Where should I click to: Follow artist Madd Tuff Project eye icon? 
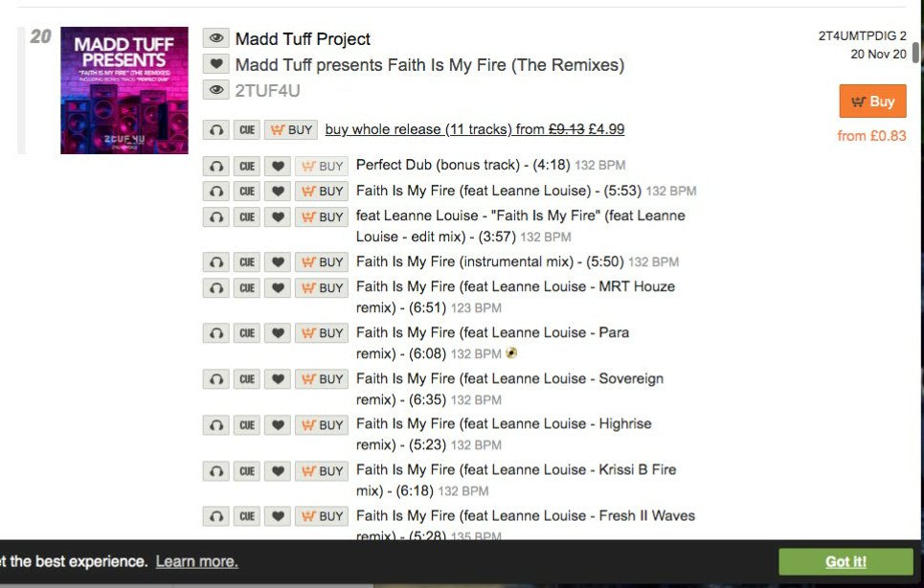[x=216, y=38]
